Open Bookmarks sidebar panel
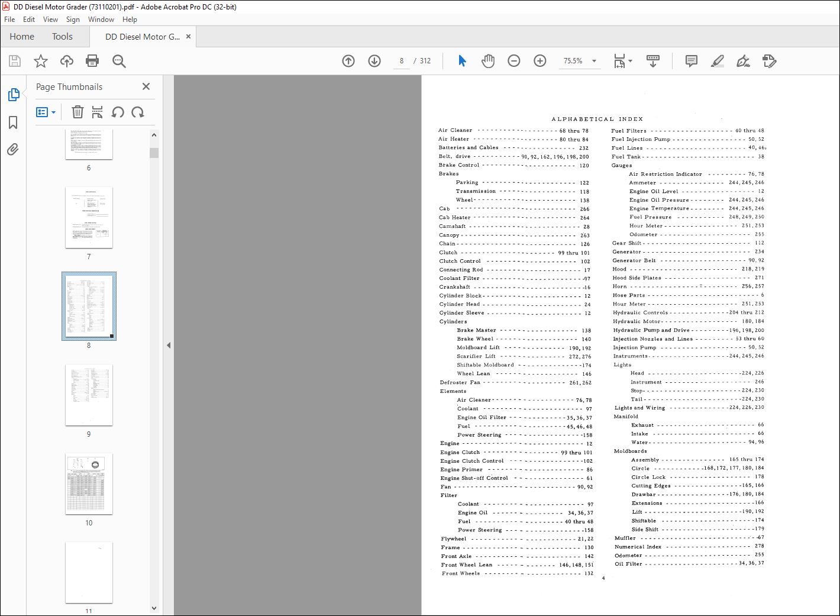Viewport: 840px width, 616px height. (13, 122)
